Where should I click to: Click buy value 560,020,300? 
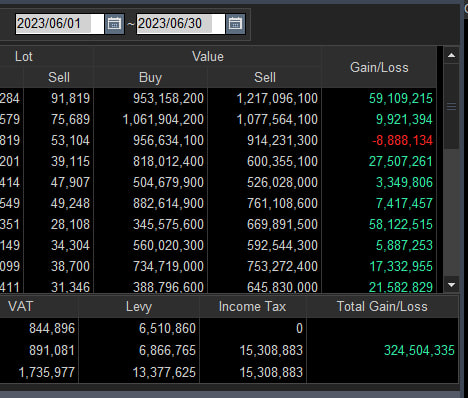[168, 245]
